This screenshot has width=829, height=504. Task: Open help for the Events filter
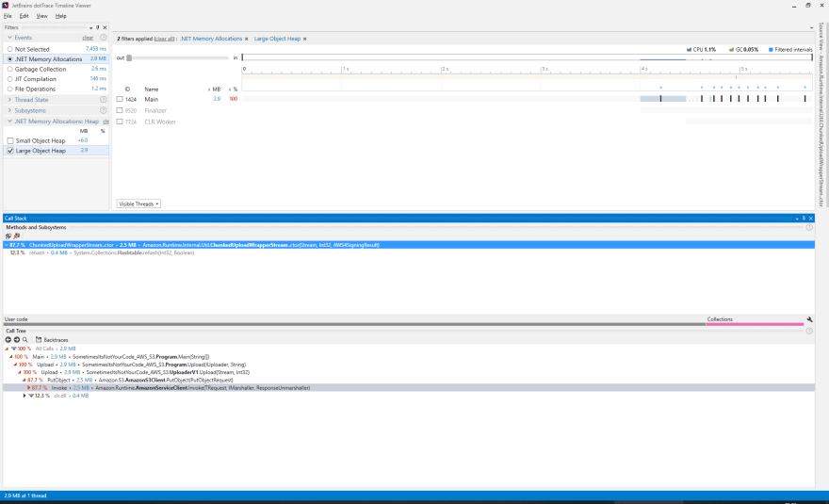coord(103,38)
